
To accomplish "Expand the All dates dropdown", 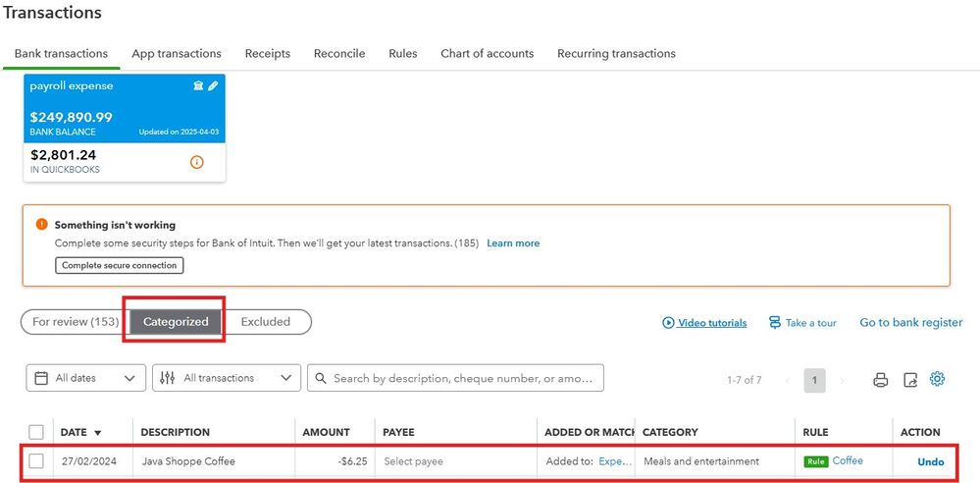I will point(85,378).
